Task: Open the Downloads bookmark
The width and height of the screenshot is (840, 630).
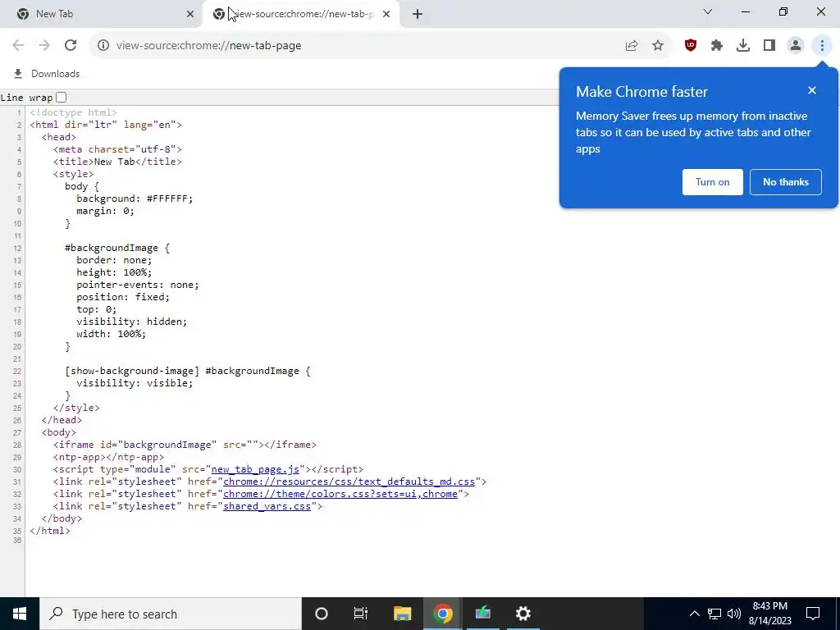Action: pyautogui.click(x=47, y=74)
